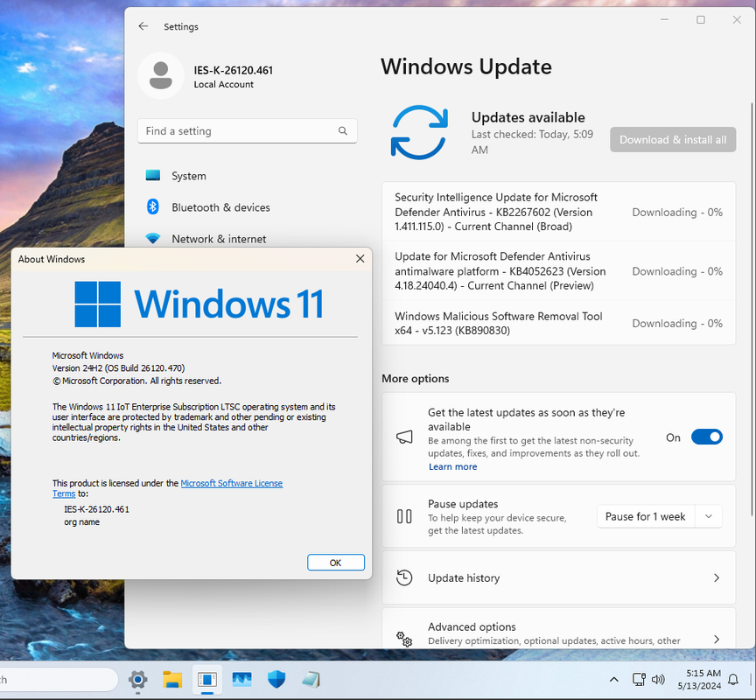Viewport: 756px width, 700px height.
Task: Open Advanced options
Action: (558, 629)
